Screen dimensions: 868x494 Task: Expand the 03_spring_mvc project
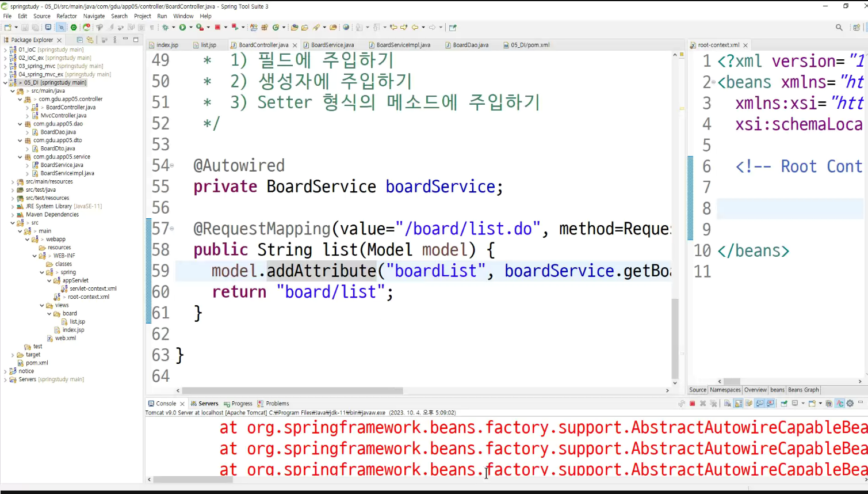pyautogui.click(x=5, y=66)
